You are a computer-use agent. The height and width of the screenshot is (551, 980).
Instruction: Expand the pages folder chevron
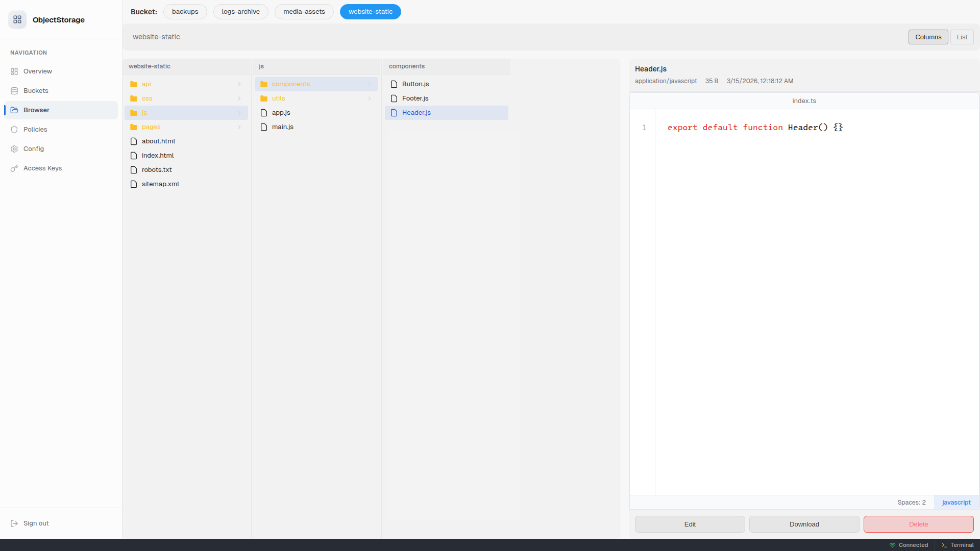pos(239,127)
